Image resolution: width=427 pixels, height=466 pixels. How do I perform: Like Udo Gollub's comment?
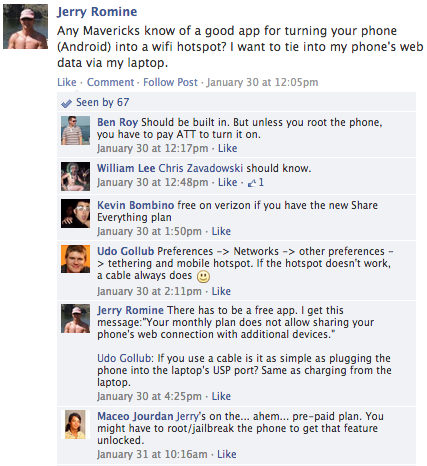click(221, 291)
